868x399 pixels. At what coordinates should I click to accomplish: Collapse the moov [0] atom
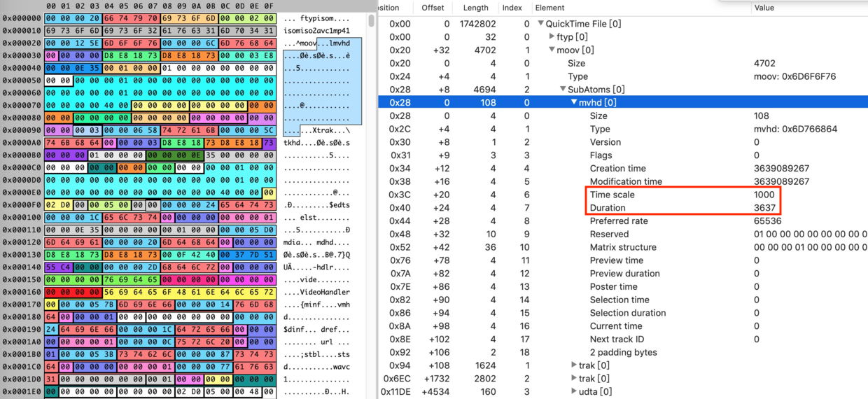552,50
